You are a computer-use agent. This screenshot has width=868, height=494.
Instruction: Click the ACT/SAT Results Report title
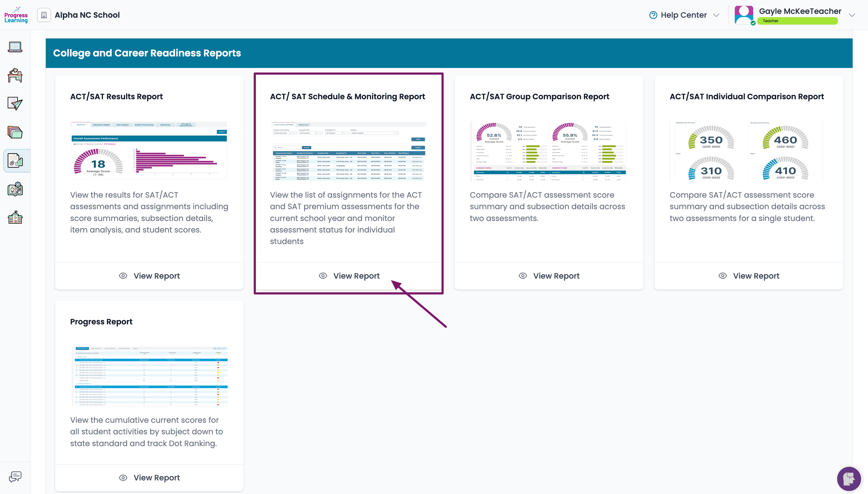coord(116,97)
